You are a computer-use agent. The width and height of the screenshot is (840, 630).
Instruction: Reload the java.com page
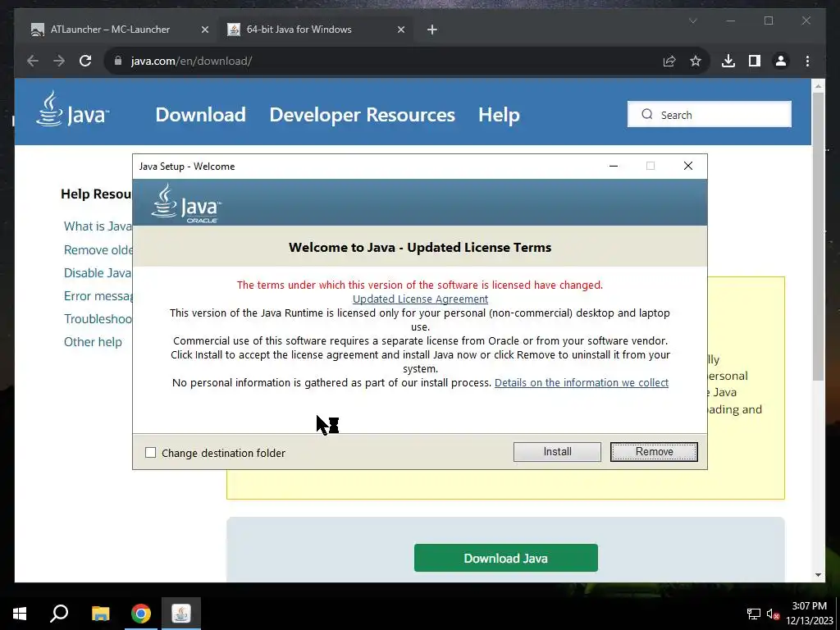click(85, 61)
